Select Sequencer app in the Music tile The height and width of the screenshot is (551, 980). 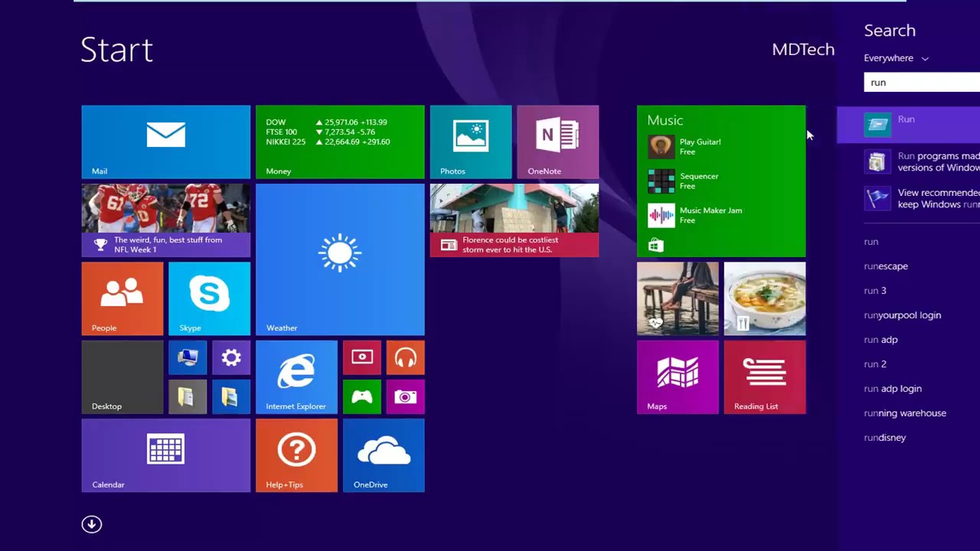[684, 181]
